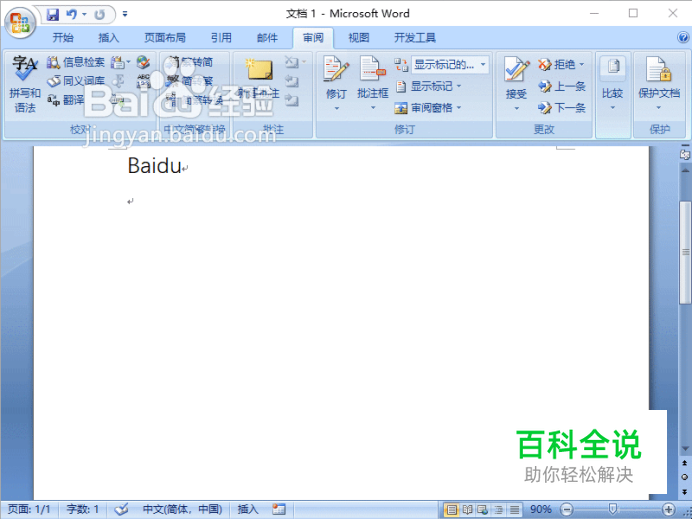The width and height of the screenshot is (692, 519).
Task: Open 信息检索 research pane
Action: tap(75, 62)
